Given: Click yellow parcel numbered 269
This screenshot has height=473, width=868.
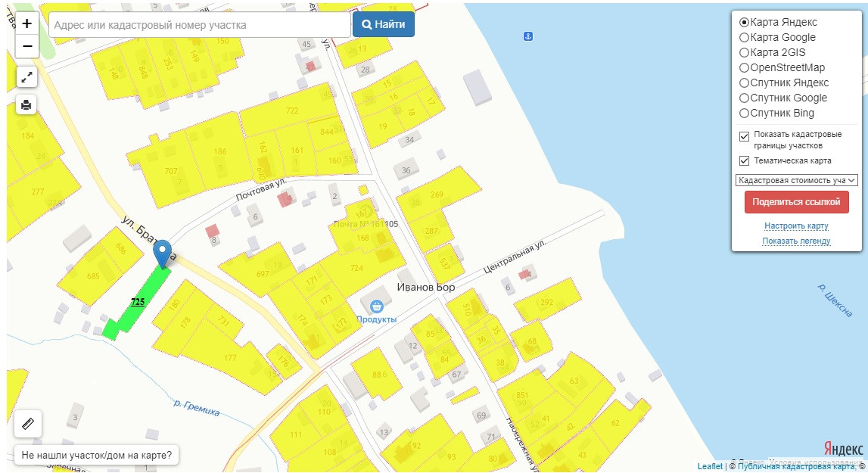Looking at the screenshot, I should tap(437, 194).
